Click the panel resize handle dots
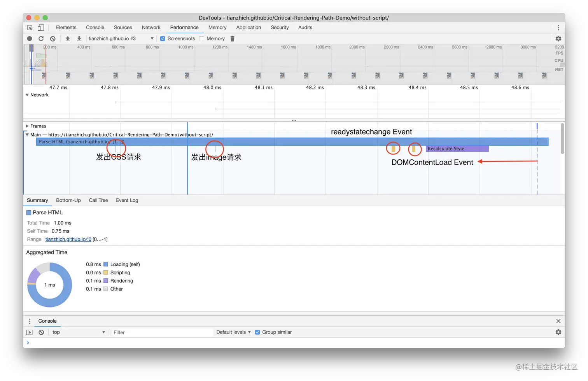Screen dimensions: 588x381 (294, 121)
